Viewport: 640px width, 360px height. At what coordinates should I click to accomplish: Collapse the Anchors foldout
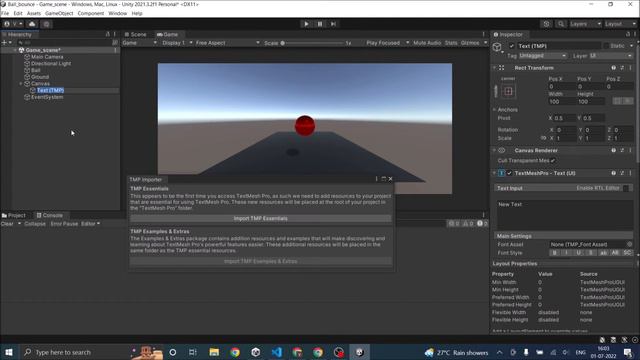[x=494, y=110]
